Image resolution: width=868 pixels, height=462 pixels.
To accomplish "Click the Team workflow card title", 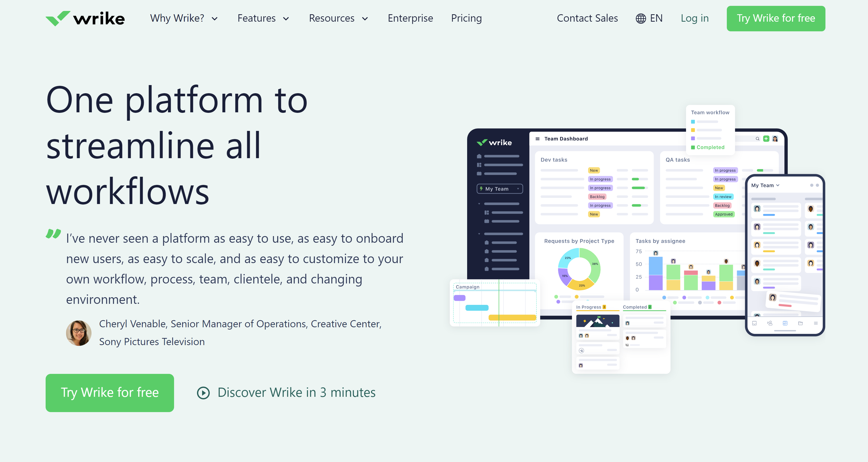I will 710,113.
